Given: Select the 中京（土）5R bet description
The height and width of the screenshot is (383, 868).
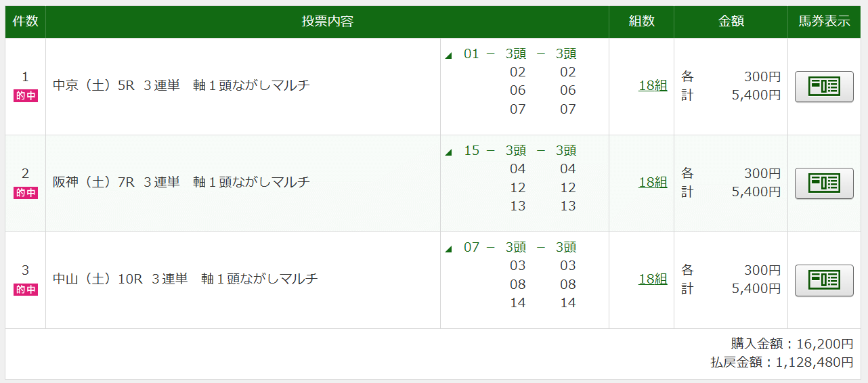Looking at the screenshot, I should [181, 86].
